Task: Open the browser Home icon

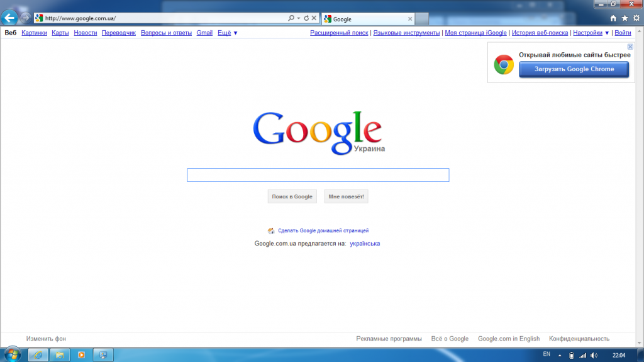Action: 613,18
